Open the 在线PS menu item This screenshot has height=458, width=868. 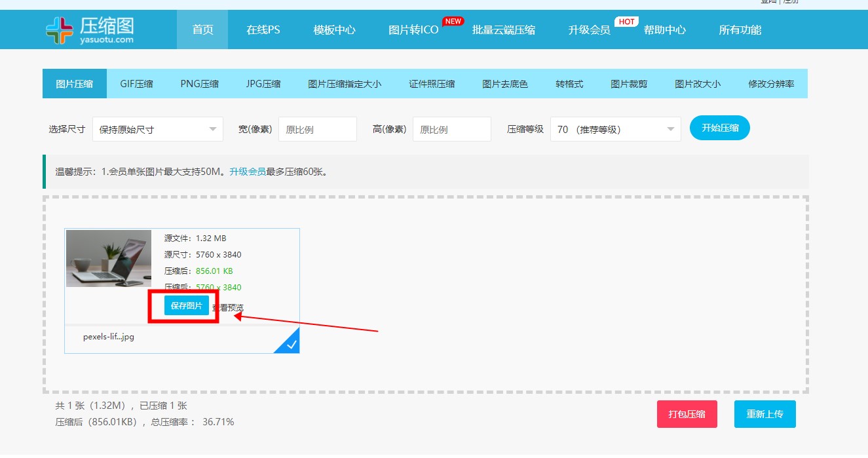tap(263, 30)
